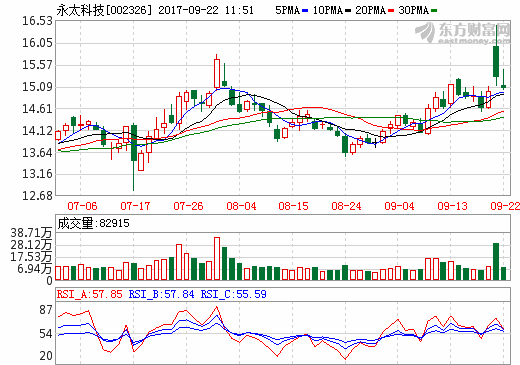Screen dimensions: 520x365
Task: Click the green swatch beside 30PMA
Action: coord(434,11)
